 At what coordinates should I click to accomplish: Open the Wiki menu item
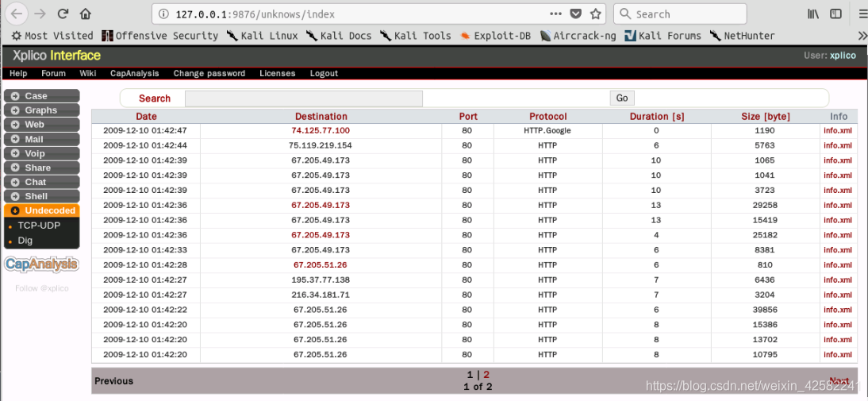pos(87,73)
